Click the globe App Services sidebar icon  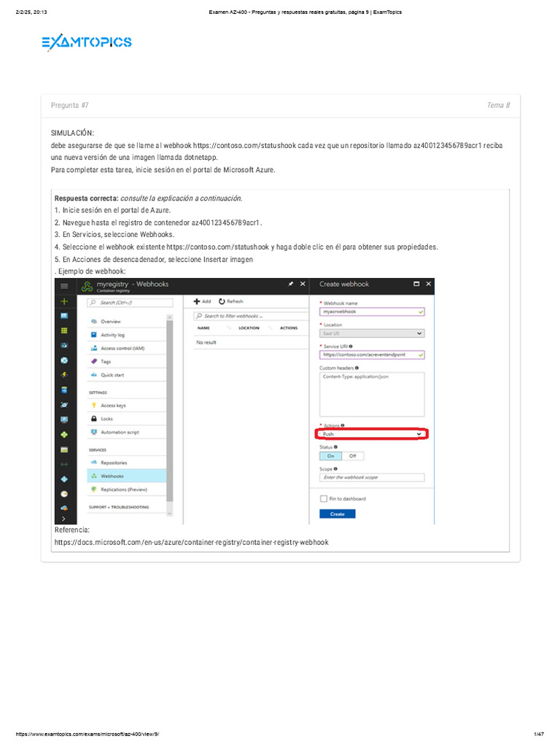pos(64,360)
